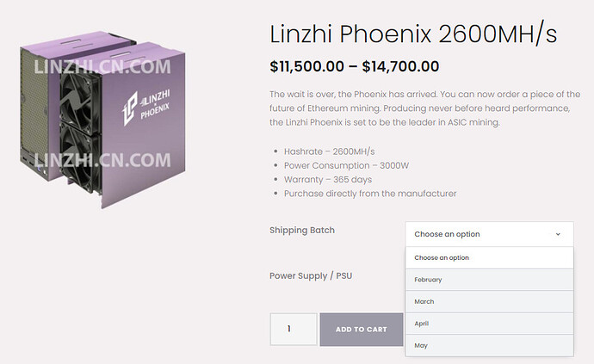This screenshot has height=364, width=594.
Task: Click the dropdown chevron arrow icon
Action: tap(558, 234)
